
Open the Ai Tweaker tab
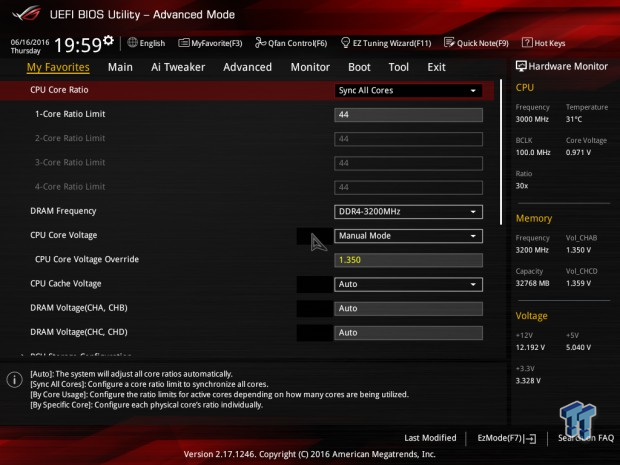pos(178,67)
